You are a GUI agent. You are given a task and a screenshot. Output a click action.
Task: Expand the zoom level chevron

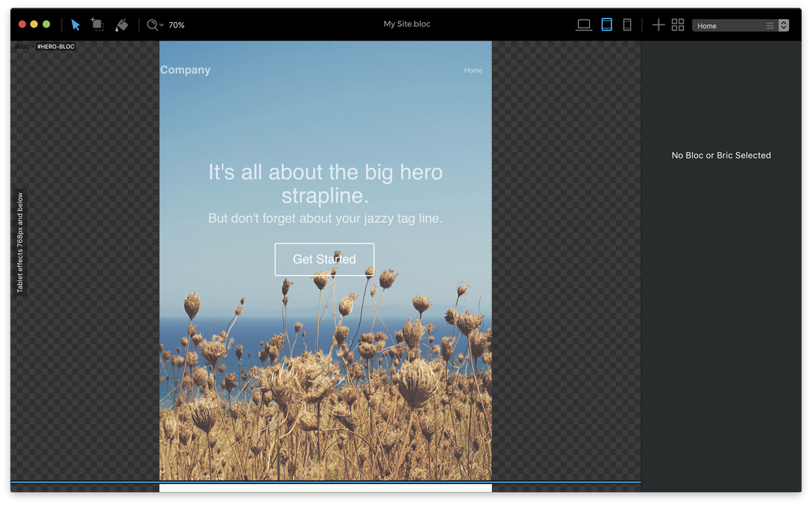point(162,26)
